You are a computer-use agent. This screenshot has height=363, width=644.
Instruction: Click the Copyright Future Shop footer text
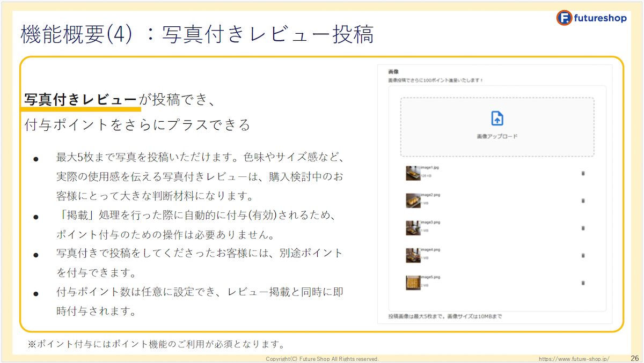point(323,358)
